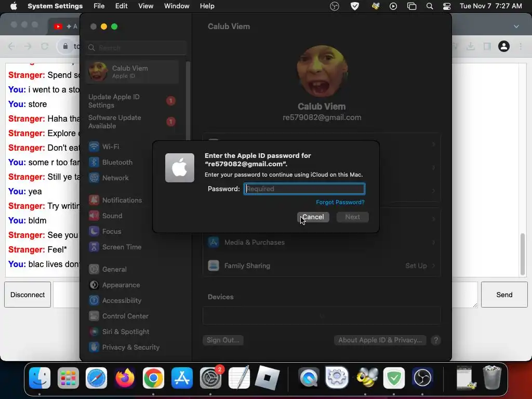Open the Help menu

(207, 6)
